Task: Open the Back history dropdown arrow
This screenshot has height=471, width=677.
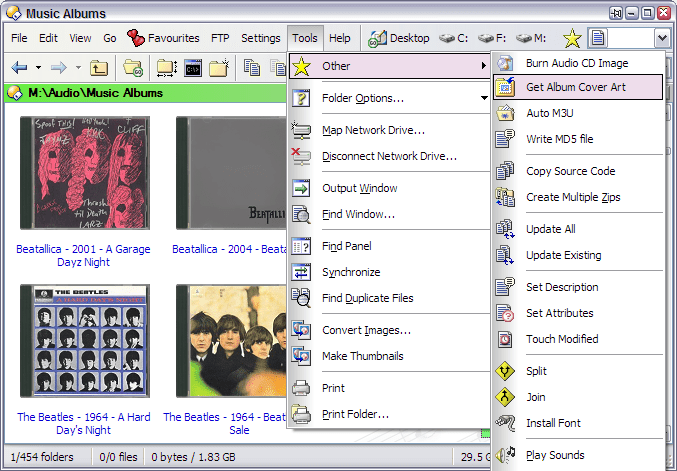Action: 38,68
